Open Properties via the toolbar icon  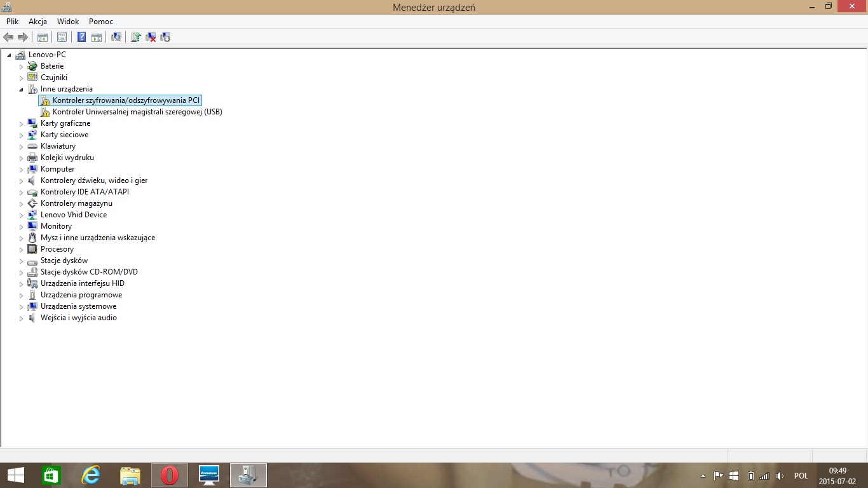tap(62, 37)
